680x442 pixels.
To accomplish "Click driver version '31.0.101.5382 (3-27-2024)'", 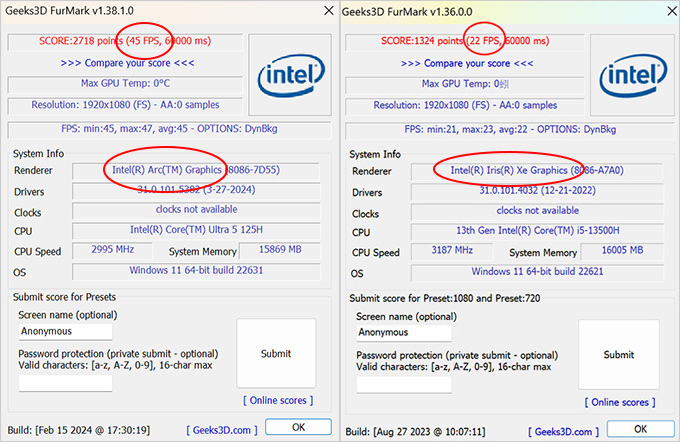I will pyautogui.click(x=196, y=190).
